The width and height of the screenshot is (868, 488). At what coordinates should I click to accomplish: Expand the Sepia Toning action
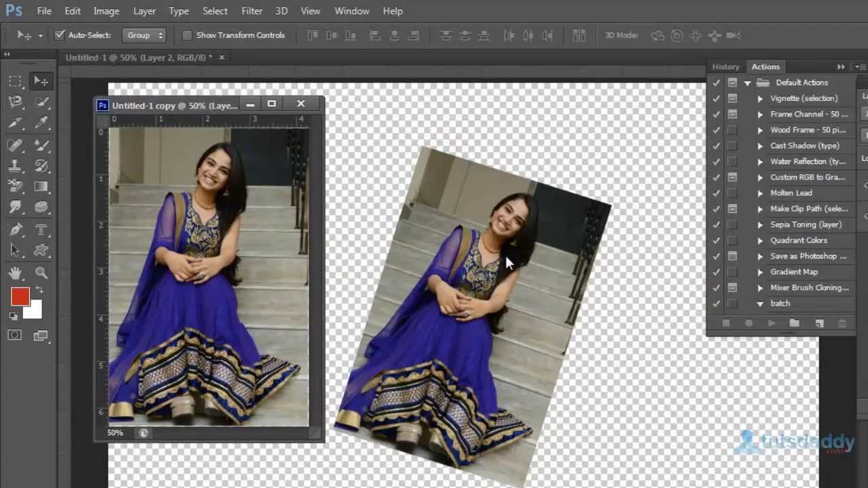760,225
